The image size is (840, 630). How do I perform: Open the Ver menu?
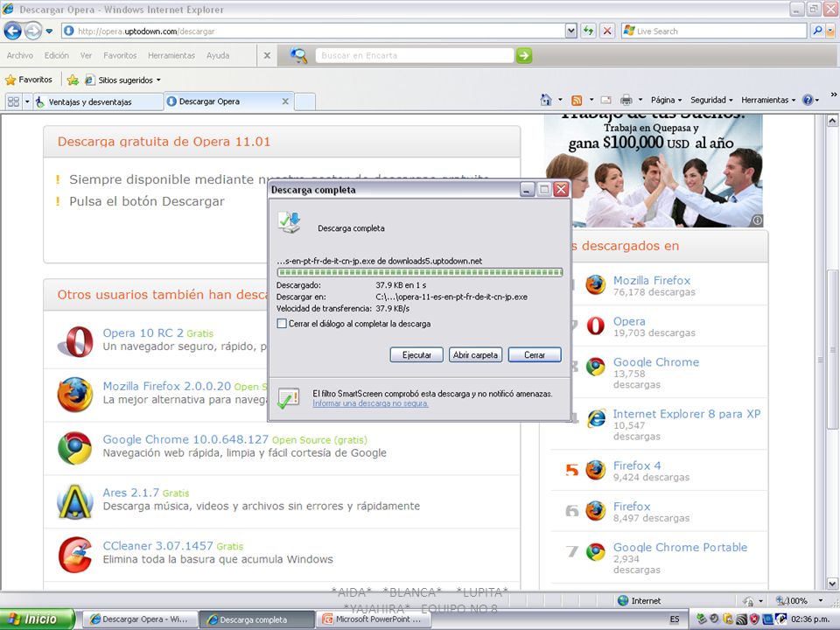86,55
